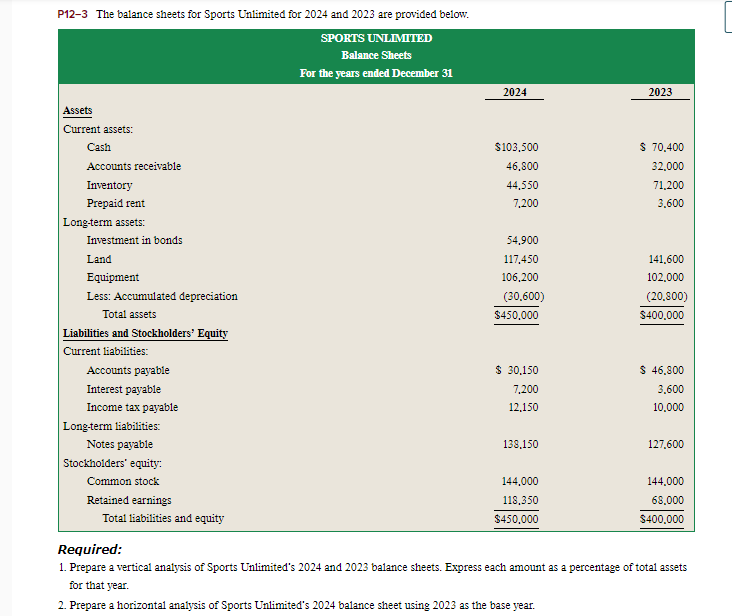Click the Long-term liabilities label
This screenshot has height=616, width=732.
coord(112,426)
